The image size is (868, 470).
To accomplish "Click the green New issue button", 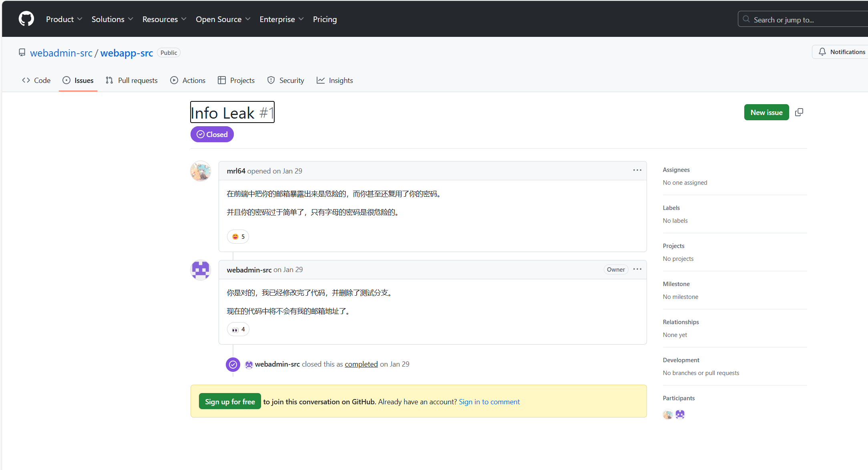I will (766, 113).
